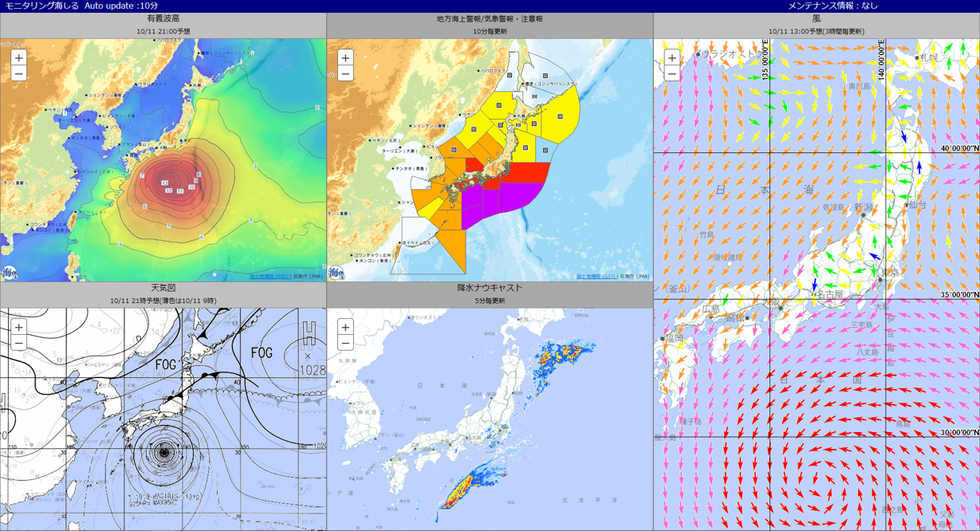Zoom in on the significant wave height map
Viewport: 980px width, 531px height.
pyautogui.click(x=19, y=58)
